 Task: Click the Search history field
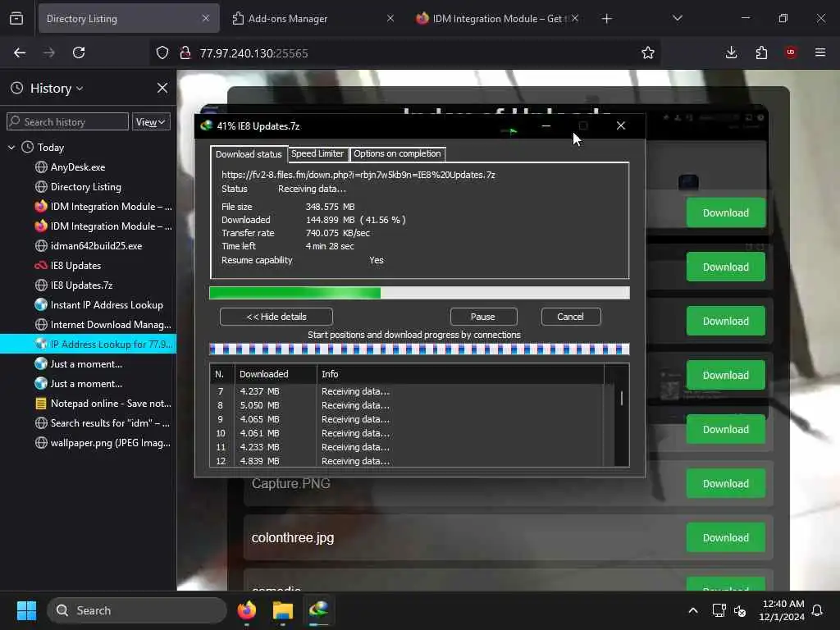coord(67,122)
